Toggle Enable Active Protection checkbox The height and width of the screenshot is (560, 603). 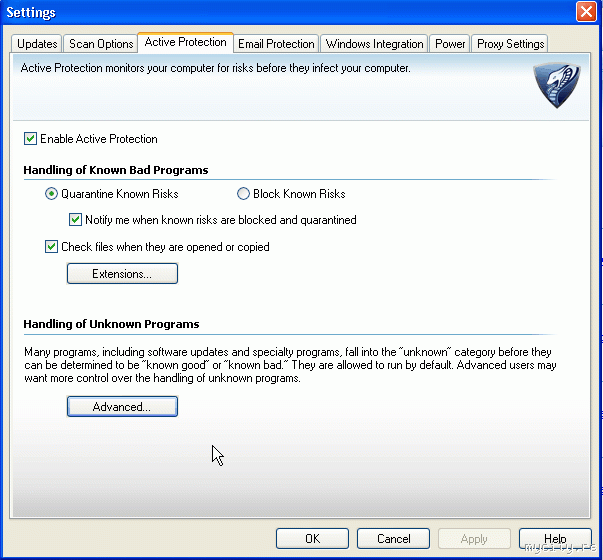tap(31, 139)
